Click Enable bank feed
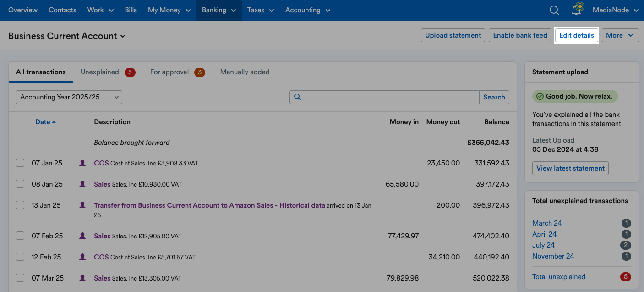 (x=520, y=35)
